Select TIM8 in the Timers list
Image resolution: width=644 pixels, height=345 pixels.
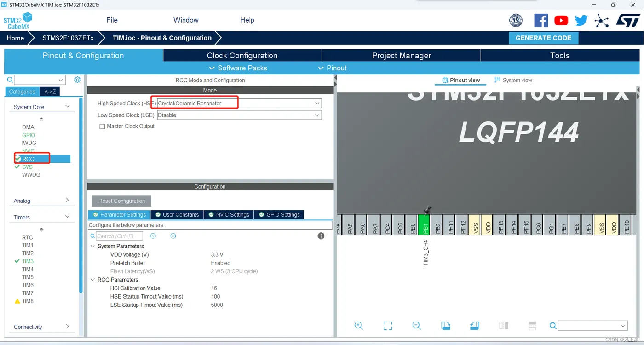[x=28, y=301]
